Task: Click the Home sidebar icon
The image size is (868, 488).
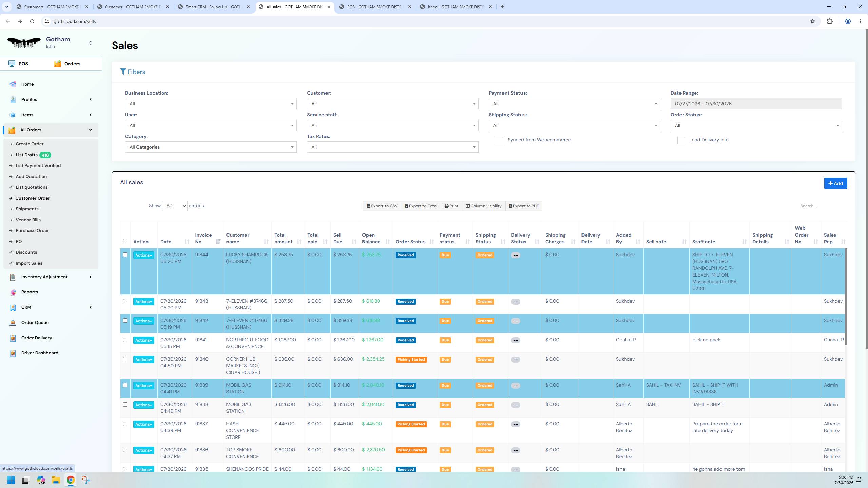Action: (x=13, y=84)
